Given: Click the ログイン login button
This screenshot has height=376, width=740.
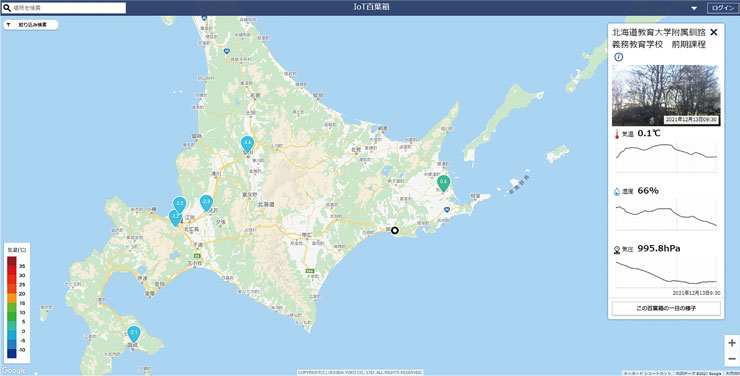Looking at the screenshot, I should click(x=722, y=8).
